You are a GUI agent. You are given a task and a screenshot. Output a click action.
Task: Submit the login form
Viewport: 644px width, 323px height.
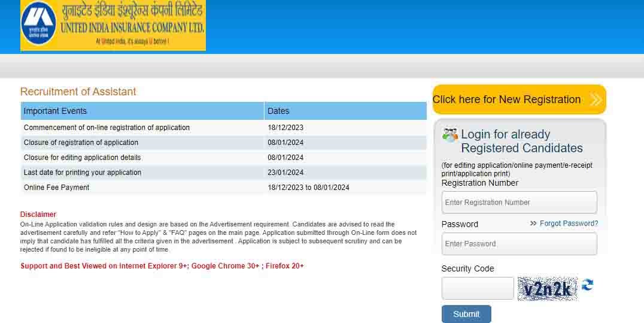tap(466, 314)
